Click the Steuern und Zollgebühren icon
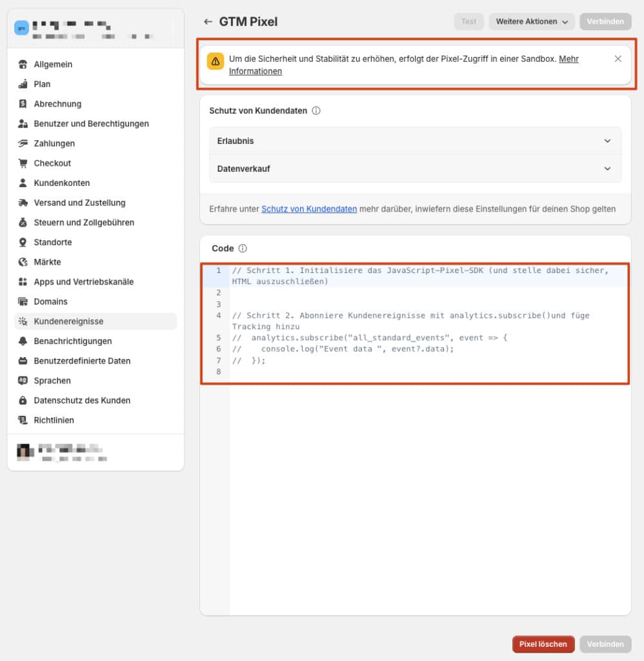 23,223
